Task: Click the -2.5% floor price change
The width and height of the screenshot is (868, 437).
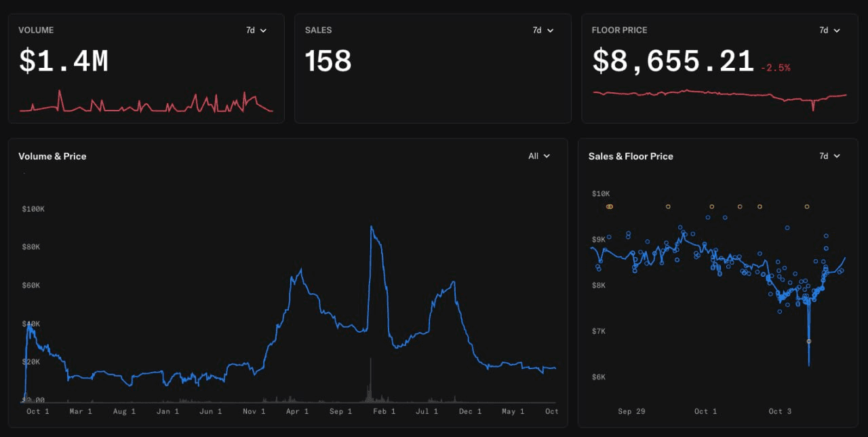Action: [x=775, y=68]
